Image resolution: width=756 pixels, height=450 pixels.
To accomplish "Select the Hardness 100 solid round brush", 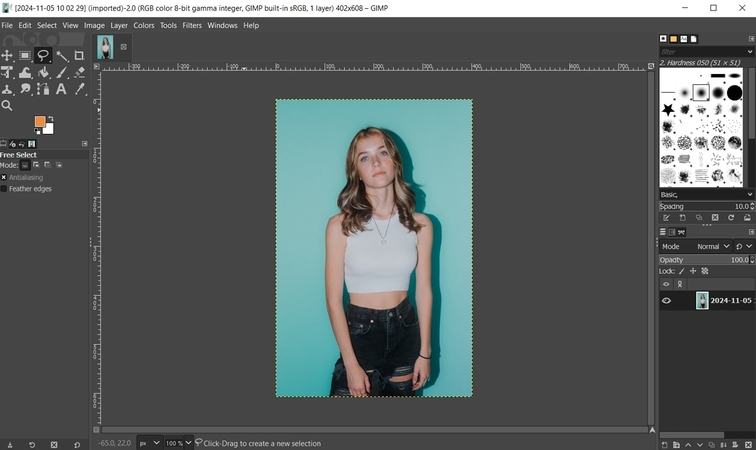I will pos(734,93).
